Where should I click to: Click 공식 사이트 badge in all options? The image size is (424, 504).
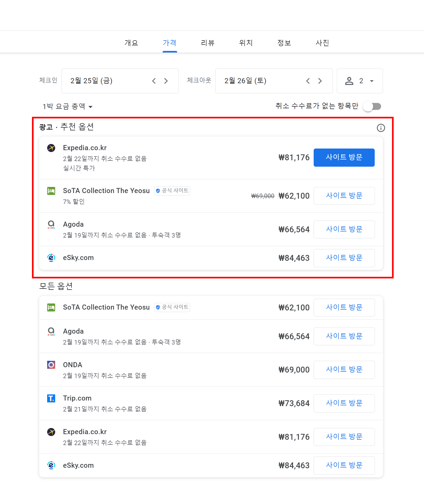[x=172, y=307]
